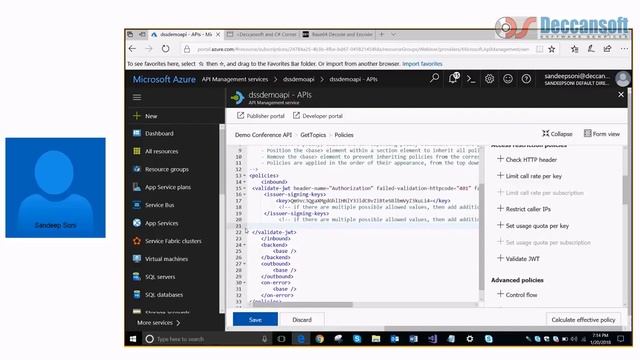
Task: Click the dssdemoapi breadcrumb
Action: pos(299,79)
